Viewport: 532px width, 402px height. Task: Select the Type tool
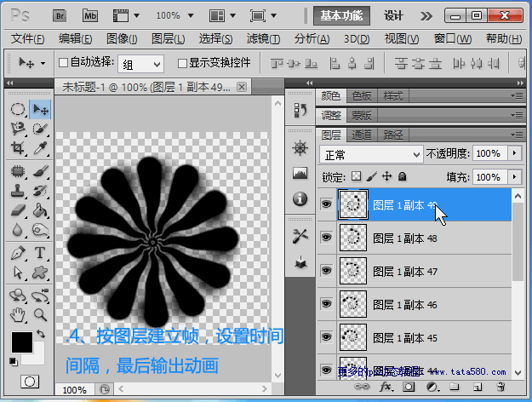click(x=40, y=253)
